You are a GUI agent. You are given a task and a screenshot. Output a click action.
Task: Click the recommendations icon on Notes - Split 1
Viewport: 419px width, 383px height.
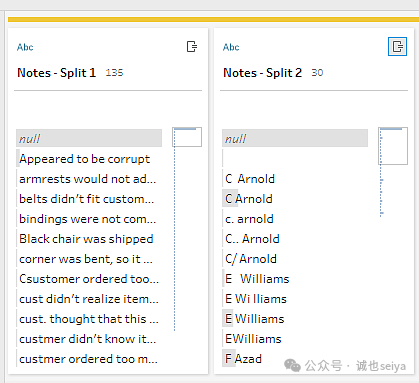[x=192, y=47]
